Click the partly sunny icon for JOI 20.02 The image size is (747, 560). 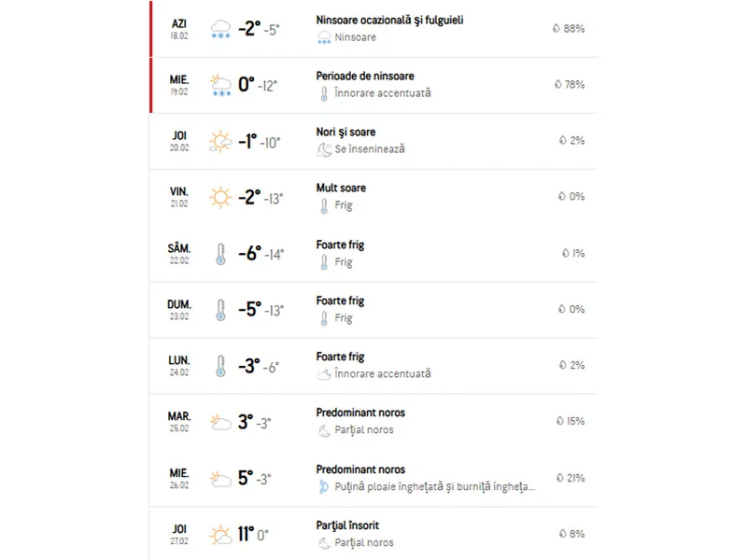[x=220, y=142]
